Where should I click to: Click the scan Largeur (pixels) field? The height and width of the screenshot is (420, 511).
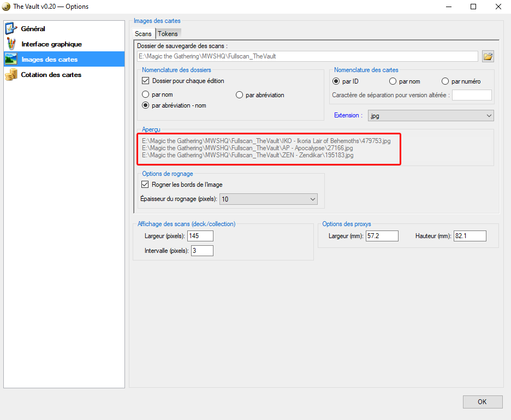point(200,236)
